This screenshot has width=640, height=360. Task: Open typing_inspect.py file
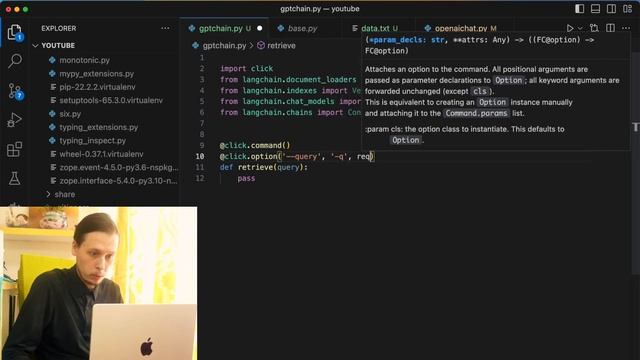click(x=93, y=141)
